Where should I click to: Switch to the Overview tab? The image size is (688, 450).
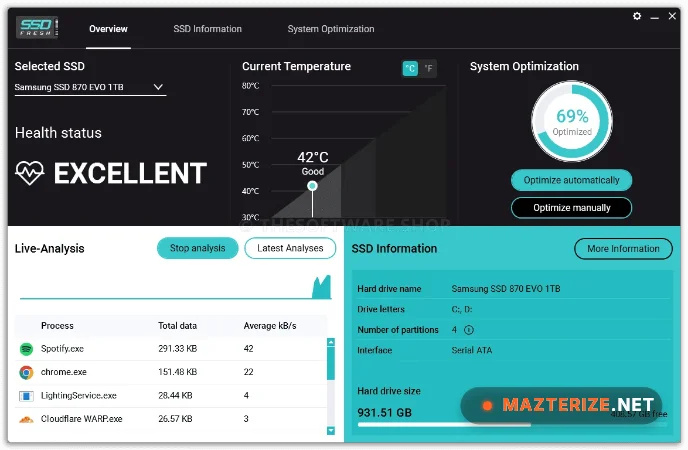pos(108,29)
